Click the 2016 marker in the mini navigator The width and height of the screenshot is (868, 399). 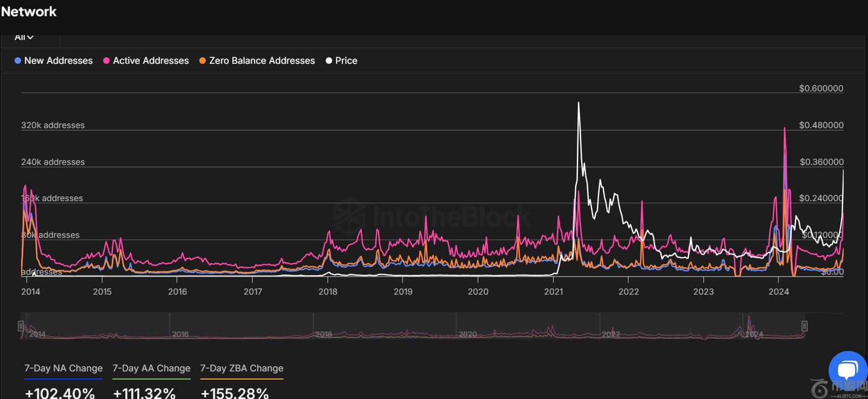(180, 334)
